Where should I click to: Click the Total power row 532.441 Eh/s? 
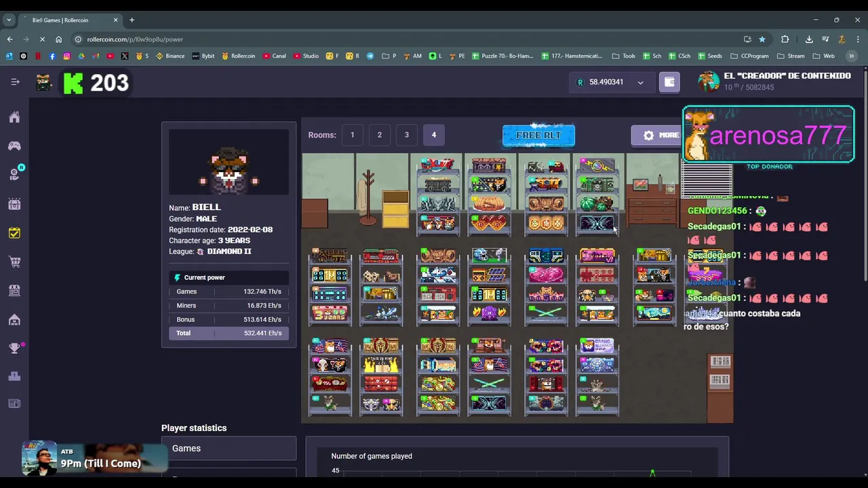point(229,333)
